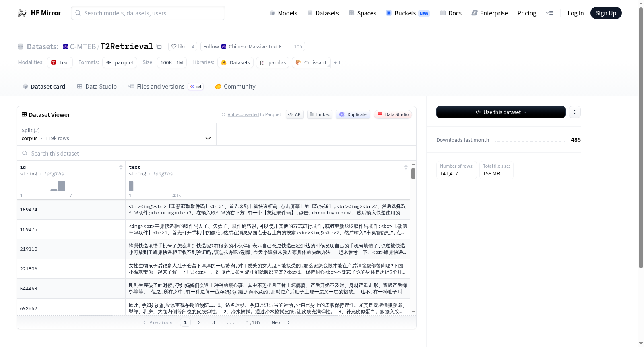The image size is (644, 347).
Task: Open the Community tab
Action: pyautogui.click(x=235, y=86)
